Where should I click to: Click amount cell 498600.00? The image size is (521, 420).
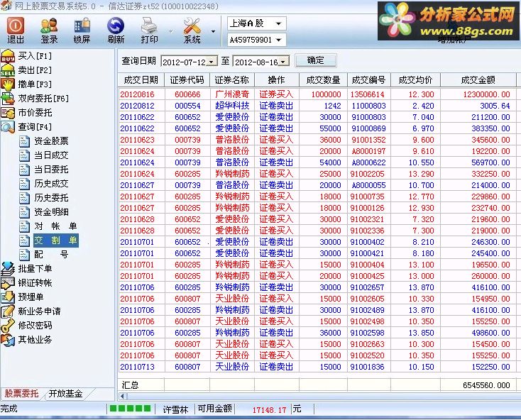click(x=490, y=333)
